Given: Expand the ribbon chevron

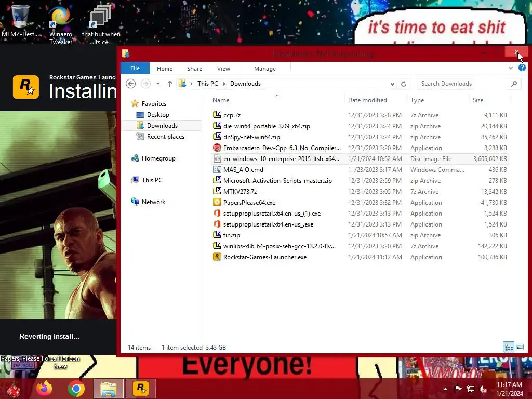Looking at the screenshot, I should (511, 68).
